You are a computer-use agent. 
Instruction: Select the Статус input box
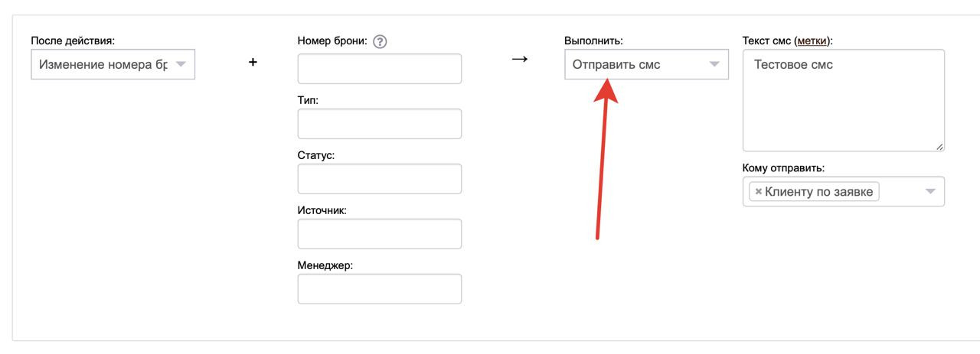379,179
